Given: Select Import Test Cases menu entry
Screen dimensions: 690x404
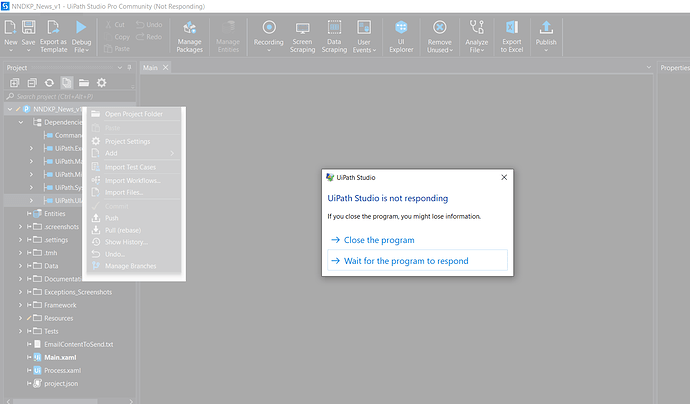Looking at the screenshot, I should click(134, 167).
